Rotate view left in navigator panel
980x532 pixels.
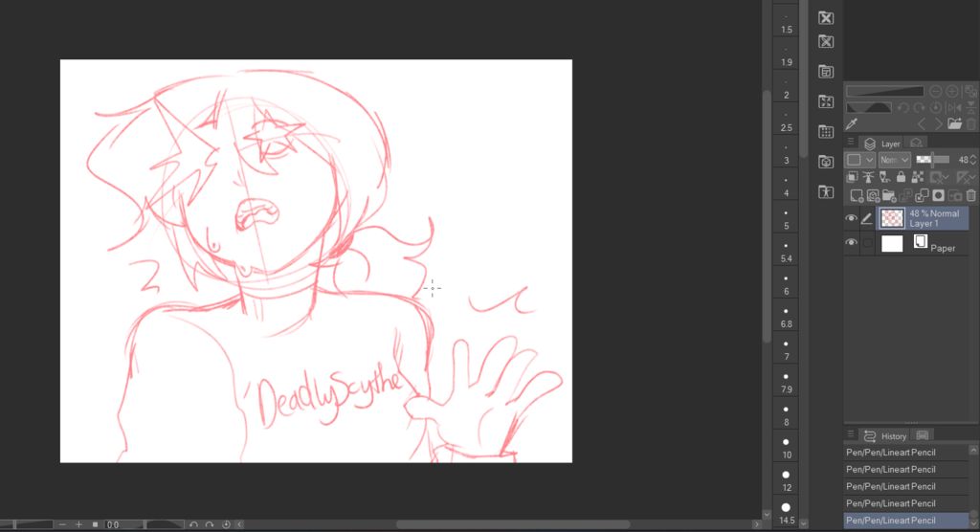pos(902,107)
